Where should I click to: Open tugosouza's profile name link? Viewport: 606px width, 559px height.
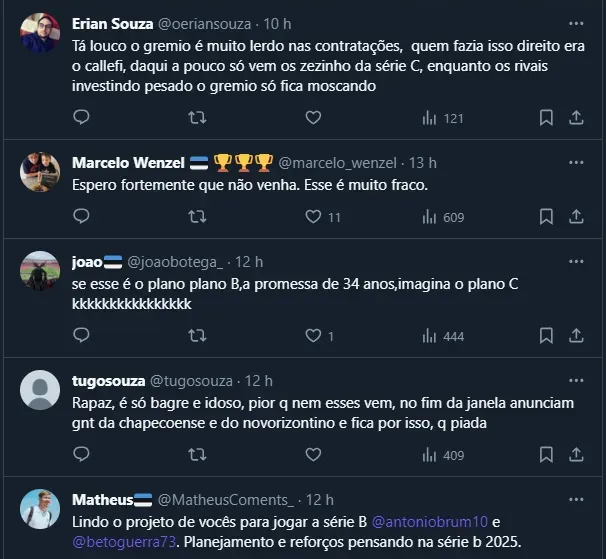108,381
